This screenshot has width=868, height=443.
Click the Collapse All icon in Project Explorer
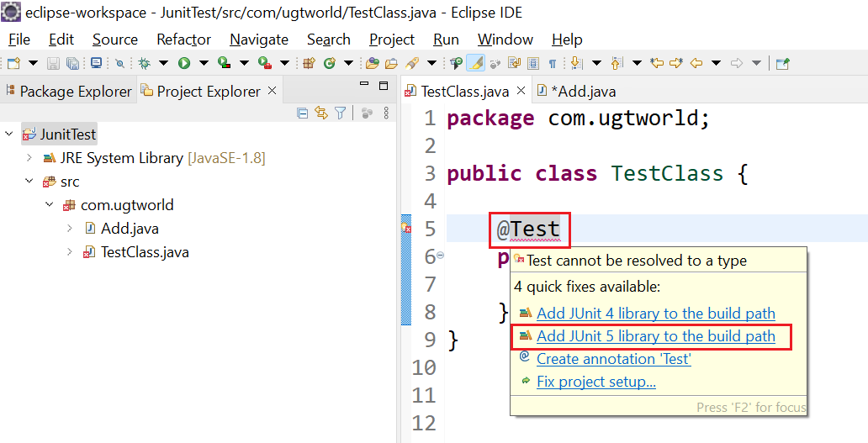(302, 113)
